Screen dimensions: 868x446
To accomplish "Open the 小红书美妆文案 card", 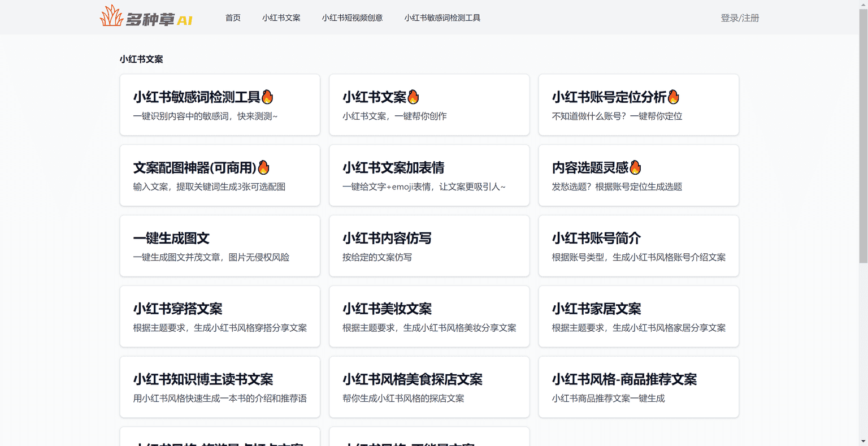I will point(429,317).
